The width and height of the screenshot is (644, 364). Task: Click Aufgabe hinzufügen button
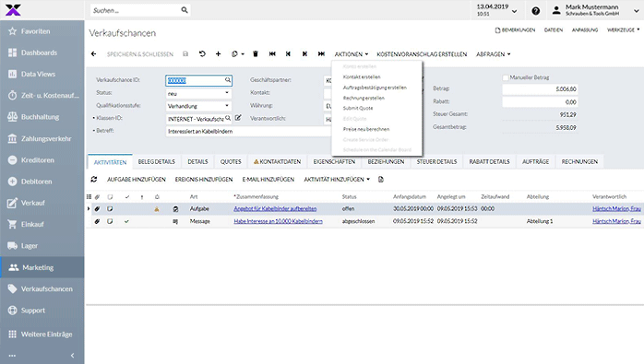[137, 180]
